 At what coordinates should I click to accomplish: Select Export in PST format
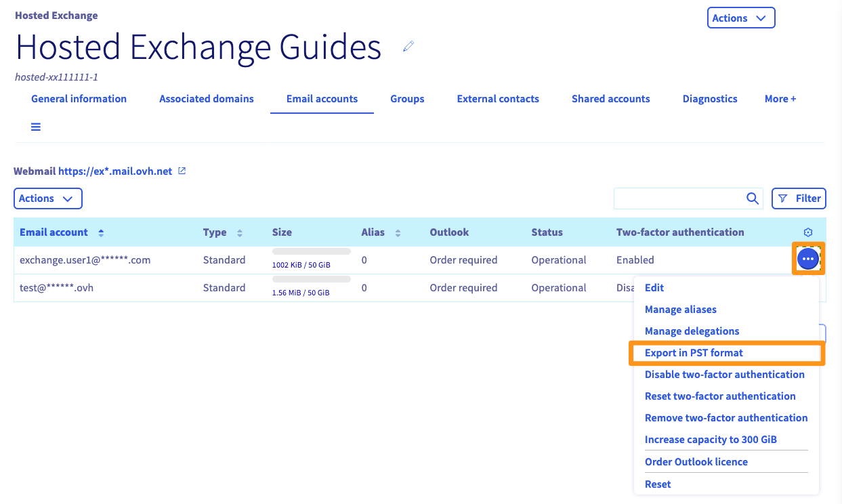point(694,353)
